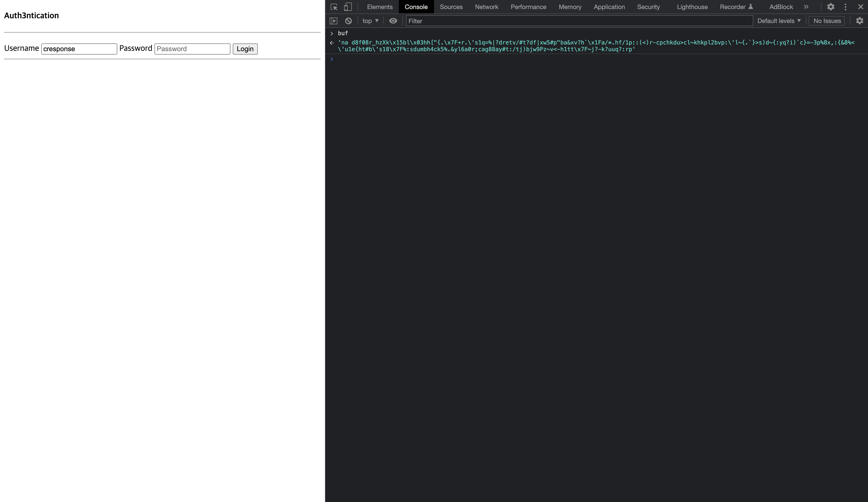Screen dimensions: 868x502
Task: Toggle the device toolbar icon
Action: click(348, 7)
